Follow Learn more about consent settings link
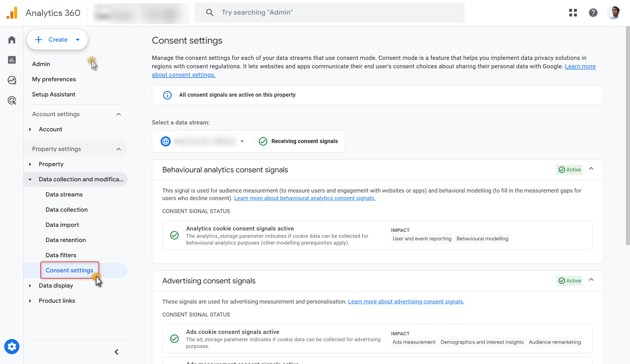630x364 pixels. (x=580, y=66)
